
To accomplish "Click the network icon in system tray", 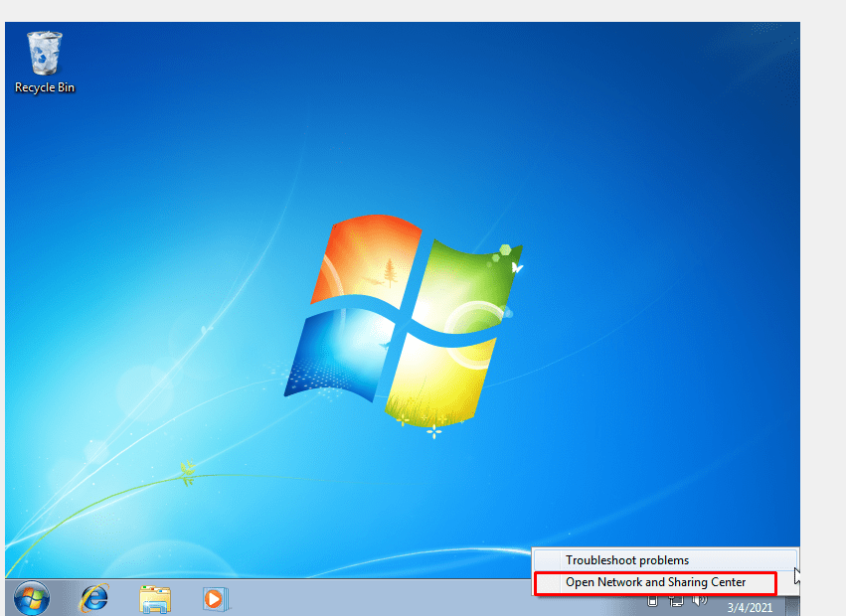I will (x=676, y=600).
